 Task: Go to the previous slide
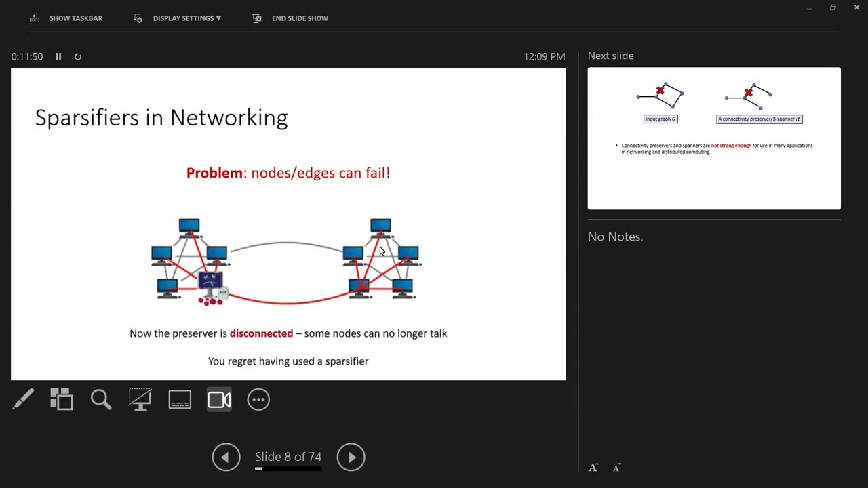click(226, 457)
